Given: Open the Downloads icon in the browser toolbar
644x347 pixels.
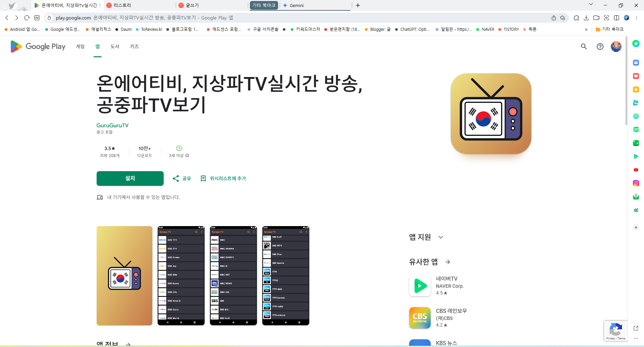Looking at the screenshot, I should tap(587, 18).
